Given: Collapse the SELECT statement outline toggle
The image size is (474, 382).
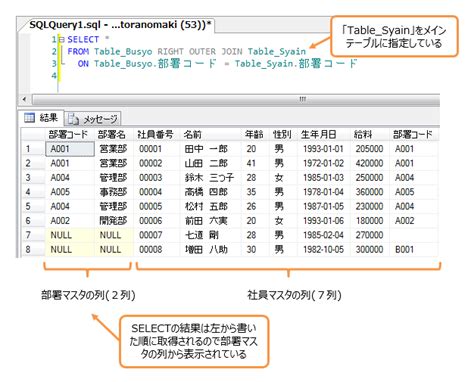Looking at the screenshot, I should [x=61, y=40].
